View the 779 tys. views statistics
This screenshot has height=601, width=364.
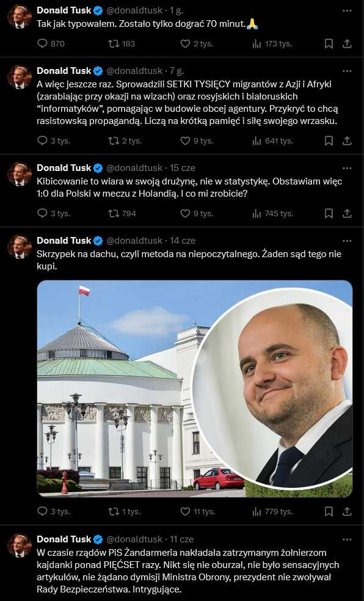[x=272, y=511]
